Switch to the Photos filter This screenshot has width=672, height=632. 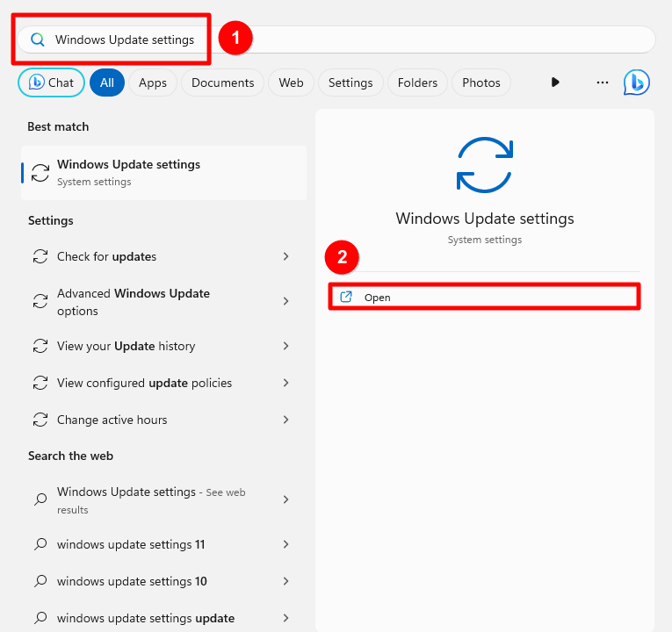pos(481,83)
